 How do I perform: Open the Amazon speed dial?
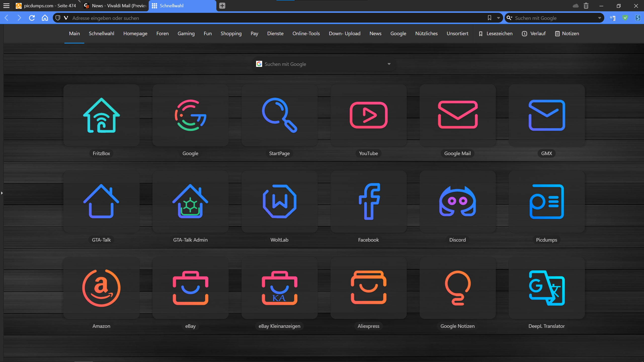pos(101,288)
